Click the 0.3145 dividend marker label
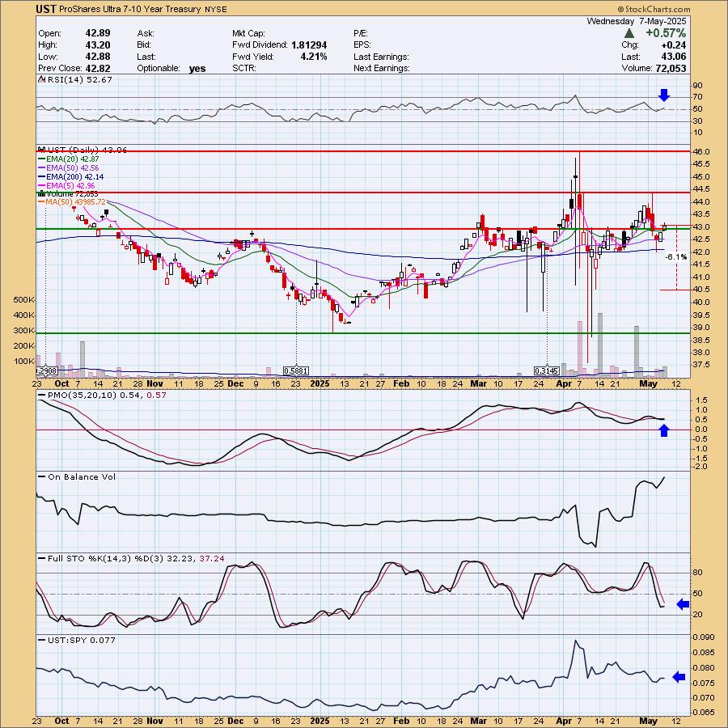This screenshot has height=728, width=728. click(547, 371)
